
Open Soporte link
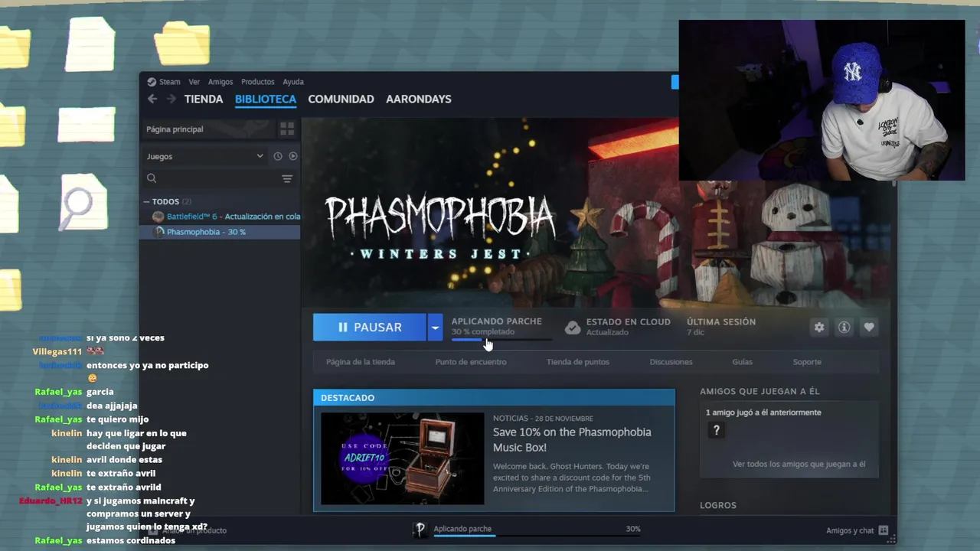pos(807,362)
